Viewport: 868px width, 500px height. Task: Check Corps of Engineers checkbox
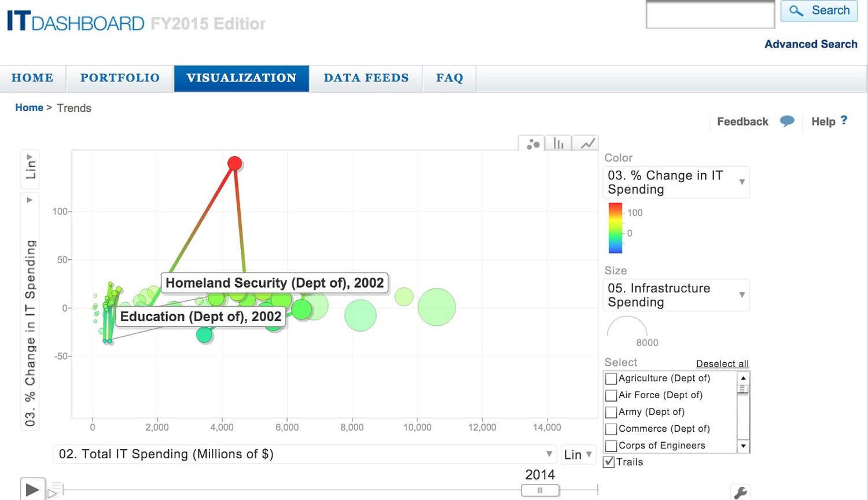(610, 446)
